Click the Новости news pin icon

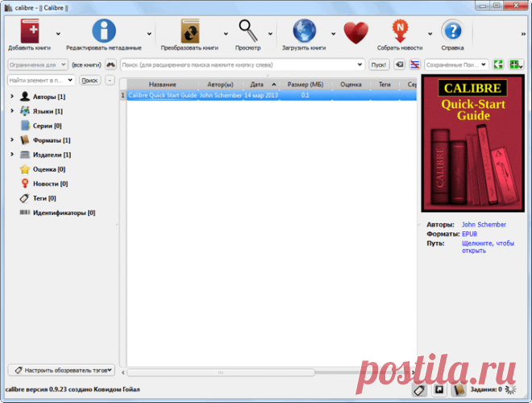(25, 184)
